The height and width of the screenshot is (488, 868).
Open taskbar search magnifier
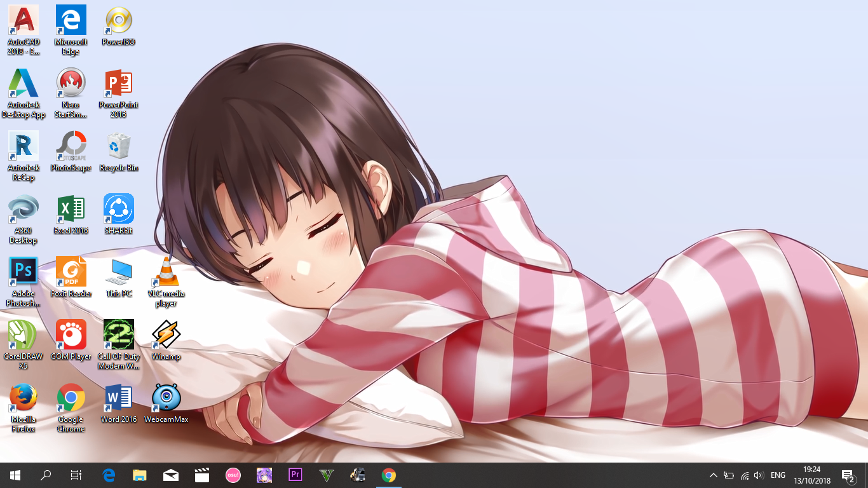(46, 475)
